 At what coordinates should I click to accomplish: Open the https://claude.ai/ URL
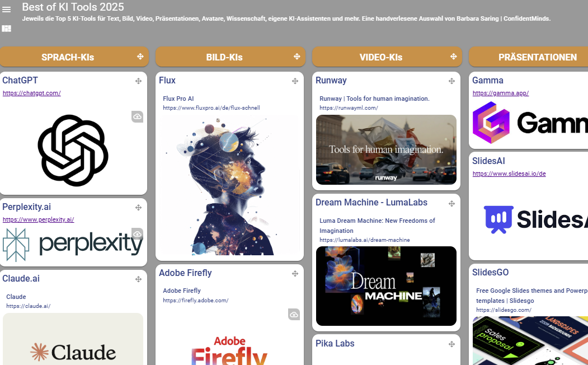pos(29,306)
